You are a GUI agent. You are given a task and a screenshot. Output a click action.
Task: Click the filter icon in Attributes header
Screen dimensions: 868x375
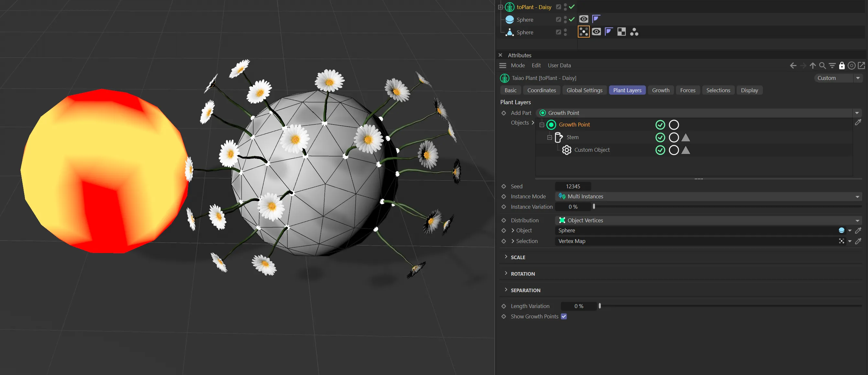pyautogui.click(x=832, y=66)
